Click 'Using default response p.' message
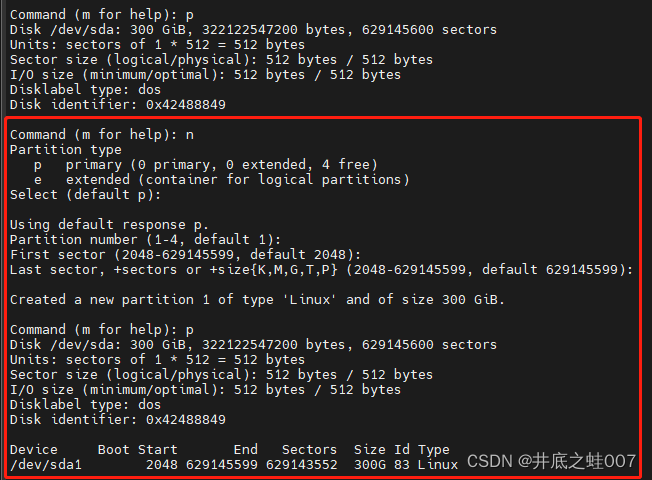 point(109,225)
